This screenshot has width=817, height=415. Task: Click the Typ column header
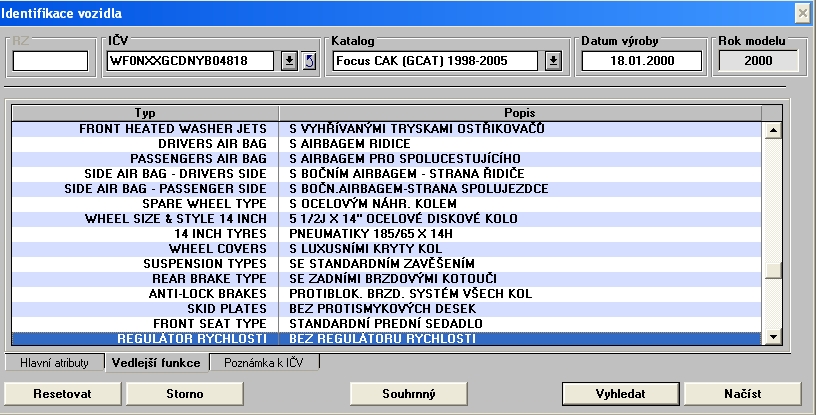pyautogui.click(x=145, y=112)
